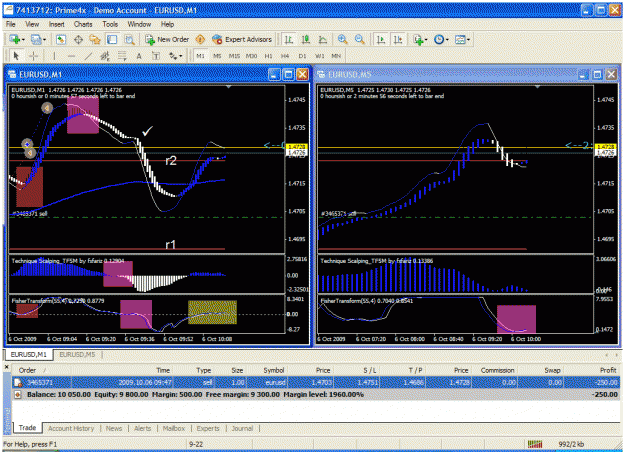625x452 pixels.
Task: Sort trades by Commission column header
Action: tap(497, 370)
